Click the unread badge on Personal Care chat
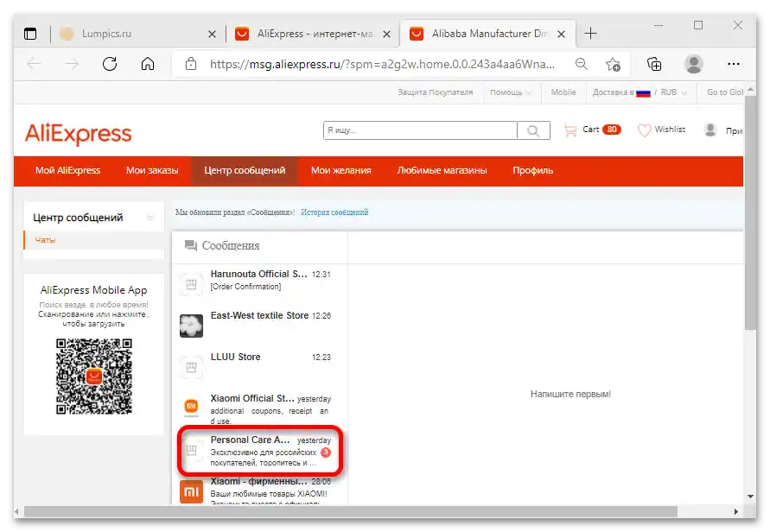This screenshot has height=532, width=770. pyautogui.click(x=326, y=453)
